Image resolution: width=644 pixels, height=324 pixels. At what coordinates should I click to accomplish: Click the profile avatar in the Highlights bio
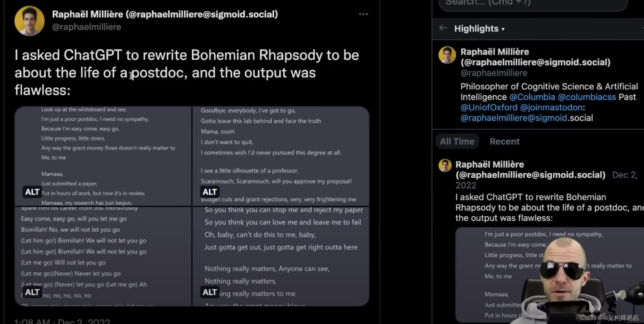[447, 55]
